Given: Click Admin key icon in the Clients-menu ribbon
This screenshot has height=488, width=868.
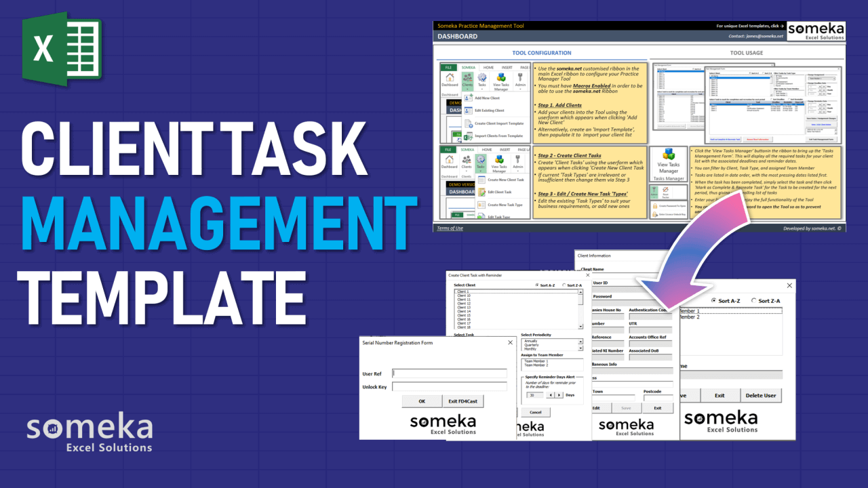Looking at the screenshot, I should tap(520, 78).
